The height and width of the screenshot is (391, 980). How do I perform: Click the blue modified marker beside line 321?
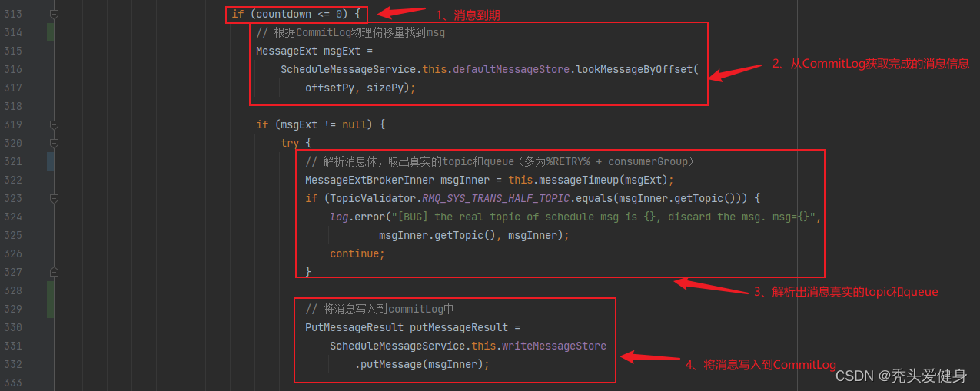51,161
